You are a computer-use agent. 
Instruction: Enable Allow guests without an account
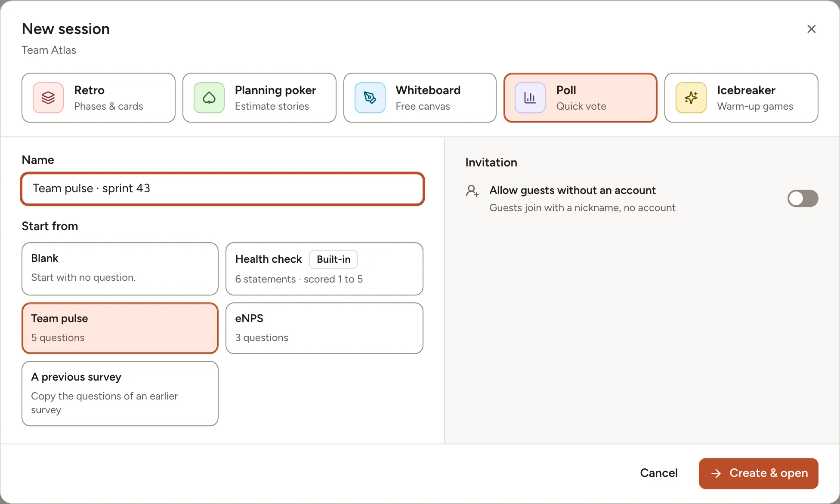click(x=803, y=198)
